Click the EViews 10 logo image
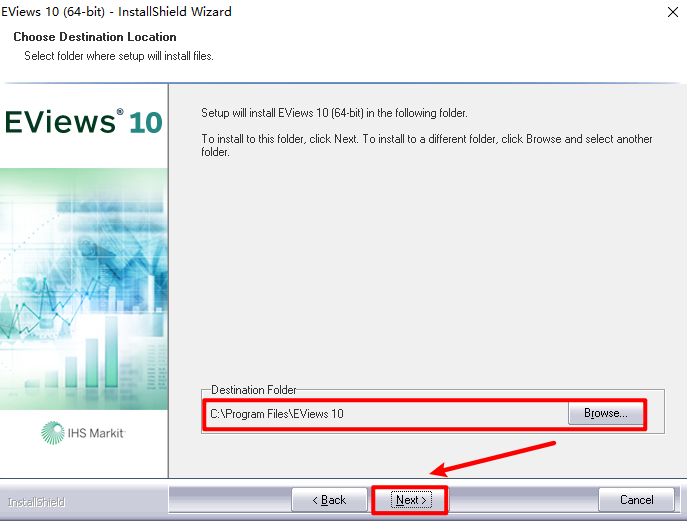Screen dimensions: 687x521 pos(83,122)
